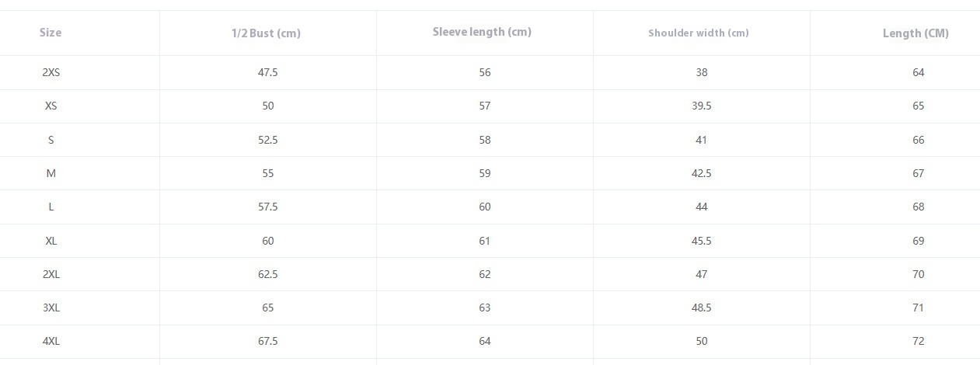980x365 pixels.
Task: Select the 2XS size row label
Action: tap(51, 72)
